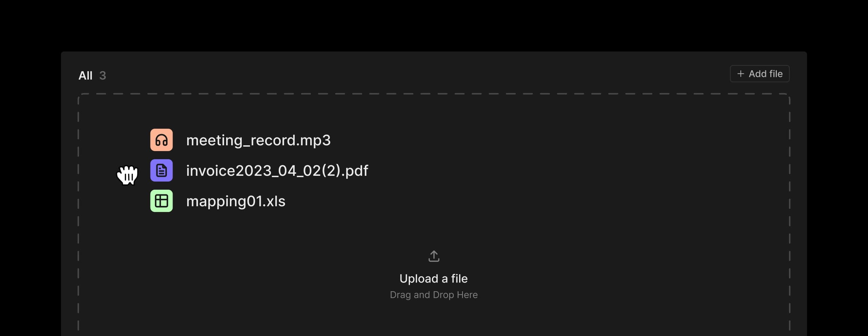Click the "Upload a file" label
Viewport: 868px width, 336px height.
(433, 278)
